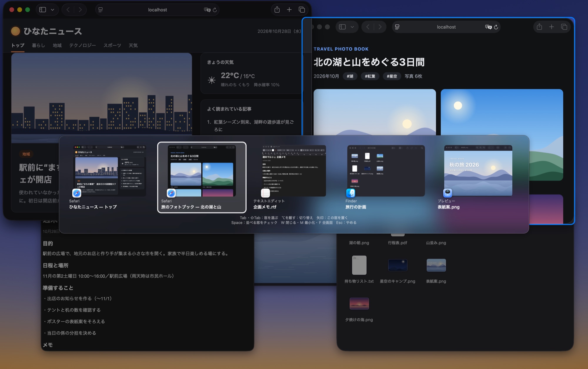This screenshot has height=369, width=588.
Task: Click address field in ひなたニュース window
Action: coord(157,10)
